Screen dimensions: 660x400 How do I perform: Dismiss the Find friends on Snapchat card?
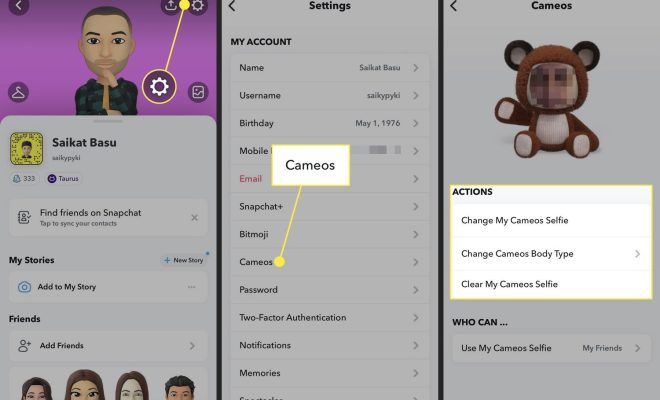click(x=194, y=218)
